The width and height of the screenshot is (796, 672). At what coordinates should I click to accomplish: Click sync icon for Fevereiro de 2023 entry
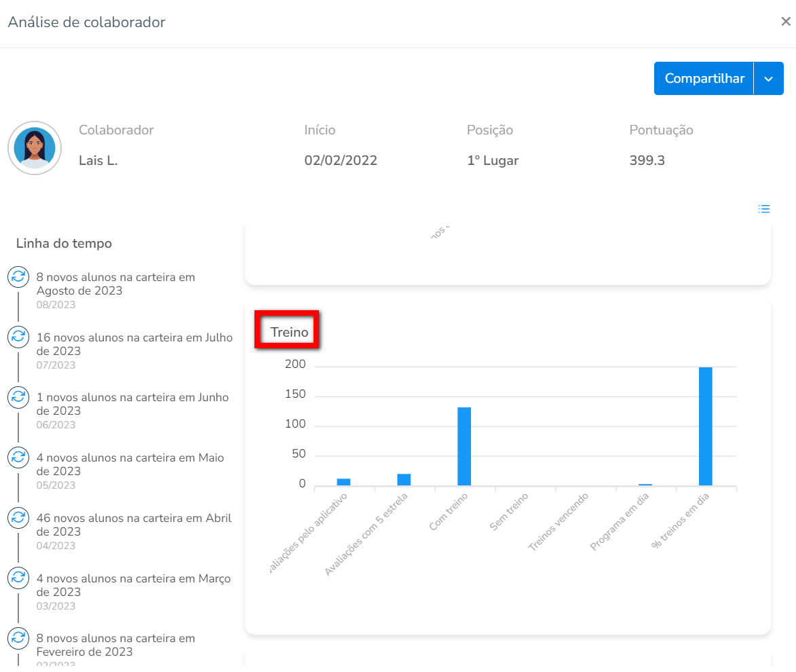18,638
